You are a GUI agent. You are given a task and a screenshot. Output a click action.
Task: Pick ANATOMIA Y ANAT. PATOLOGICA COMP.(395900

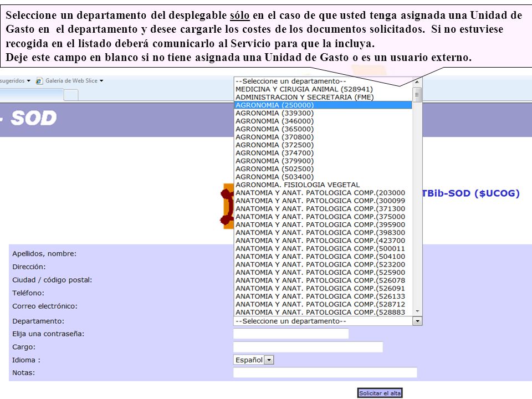(323, 224)
